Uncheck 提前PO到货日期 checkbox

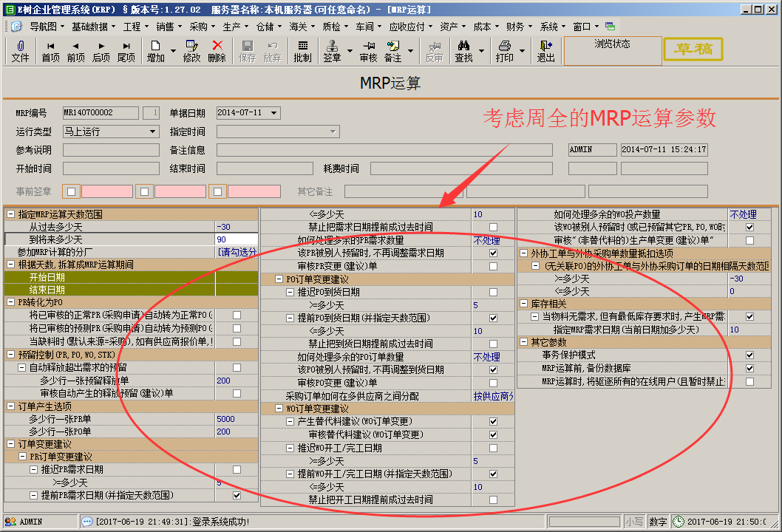click(493, 318)
